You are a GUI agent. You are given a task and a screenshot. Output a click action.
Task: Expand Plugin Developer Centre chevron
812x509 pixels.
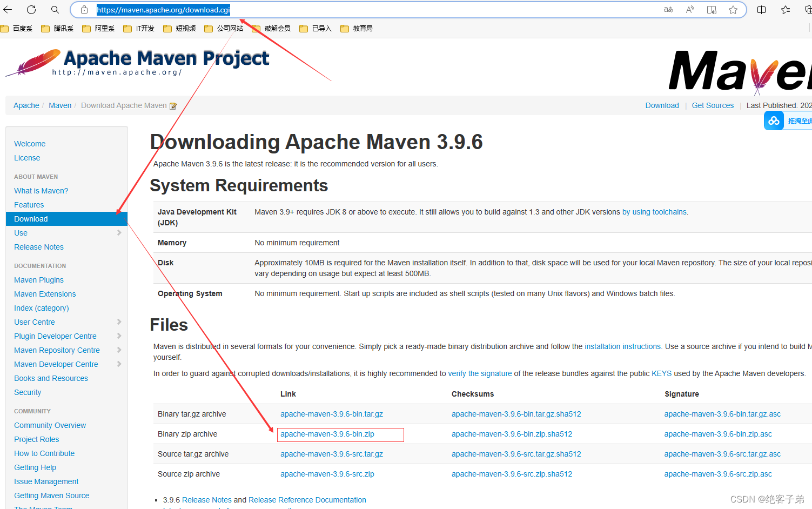(x=119, y=336)
